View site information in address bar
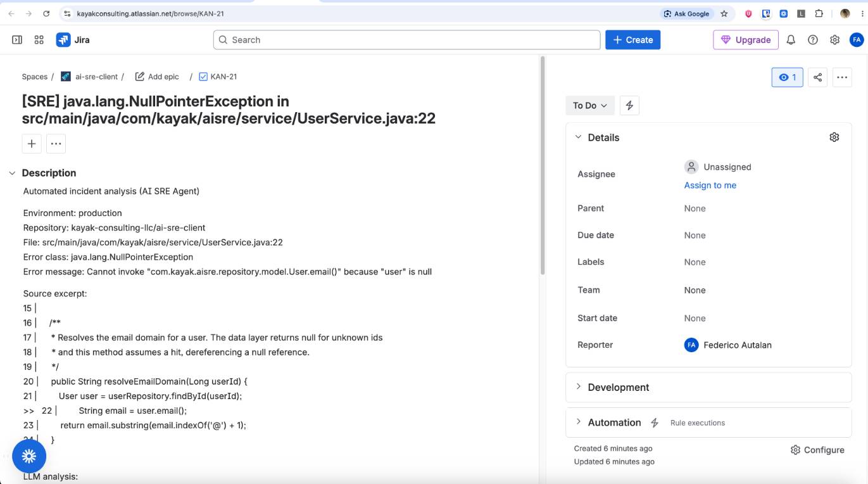The height and width of the screenshot is (484, 868). (67, 13)
